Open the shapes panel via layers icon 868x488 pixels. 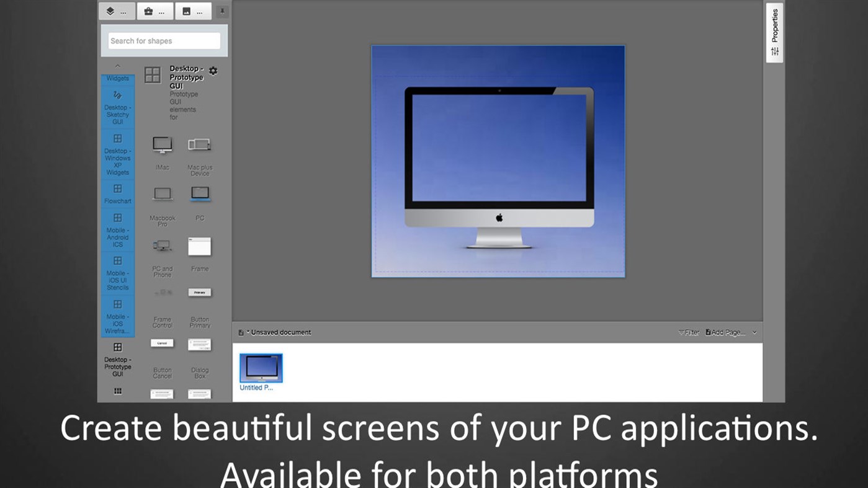111,11
